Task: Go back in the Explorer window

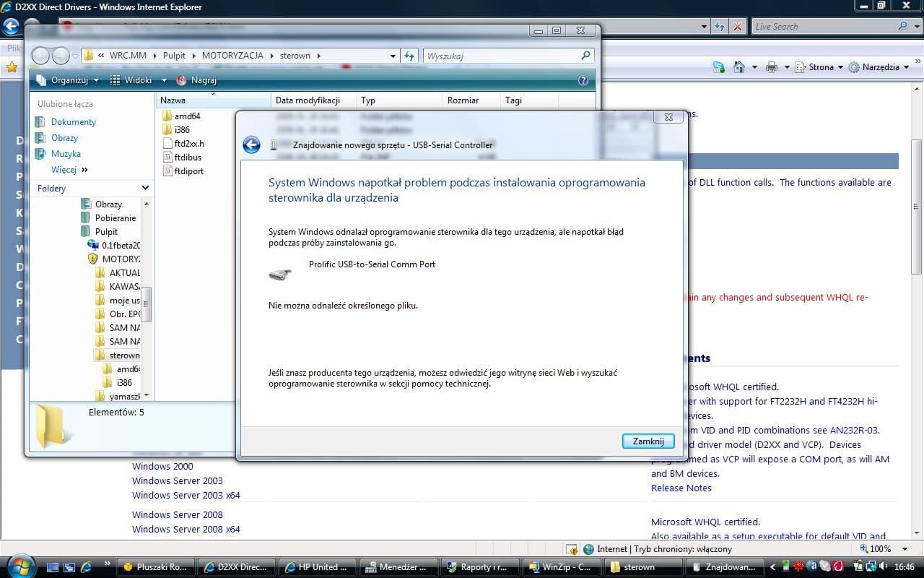Action: tap(40, 56)
